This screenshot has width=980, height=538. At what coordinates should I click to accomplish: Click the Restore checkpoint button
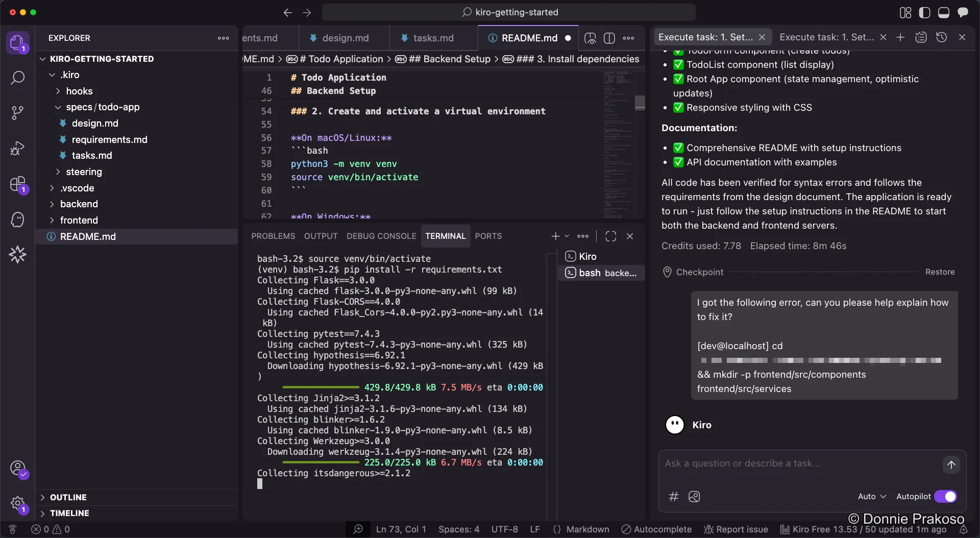(x=941, y=272)
